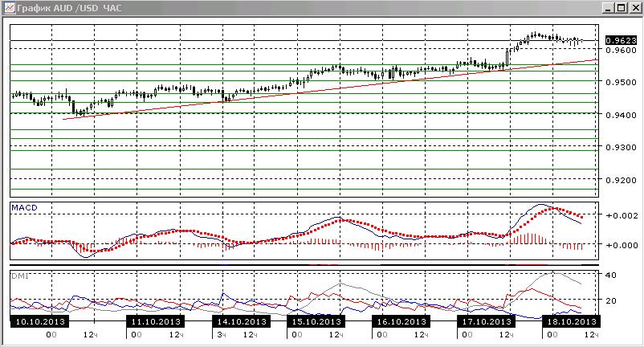Click the DMI scale value 20
Viewport: 644px width, 347px height.
(x=611, y=300)
